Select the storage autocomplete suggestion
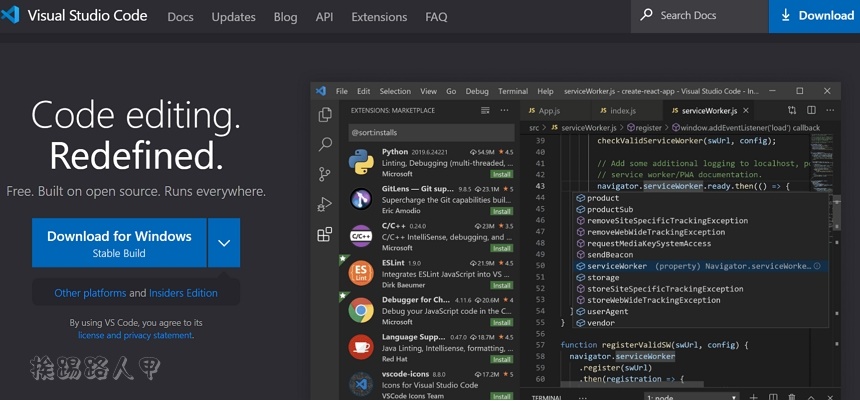The height and width of the screenshot is (401, 860). click(x=700, y=278)
